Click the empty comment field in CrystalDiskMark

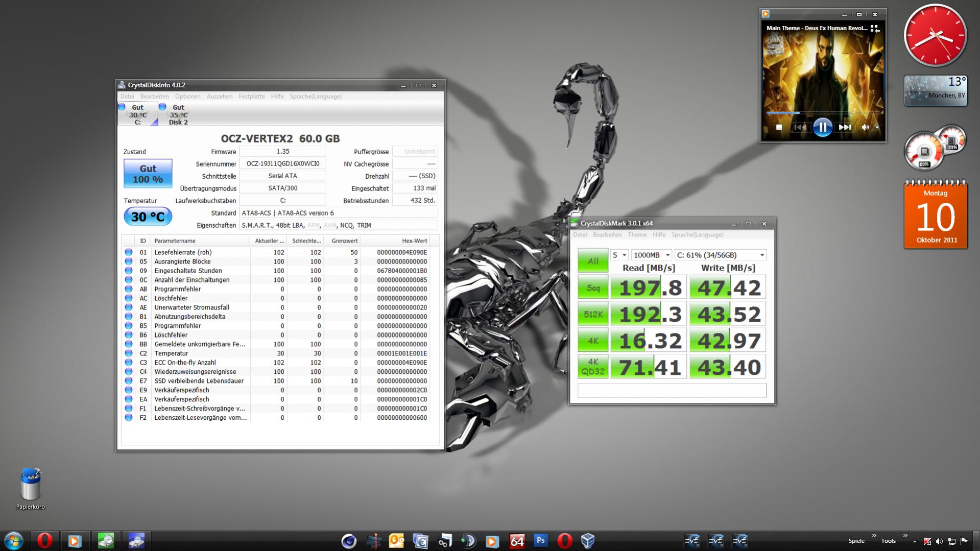tap(672, 390)
